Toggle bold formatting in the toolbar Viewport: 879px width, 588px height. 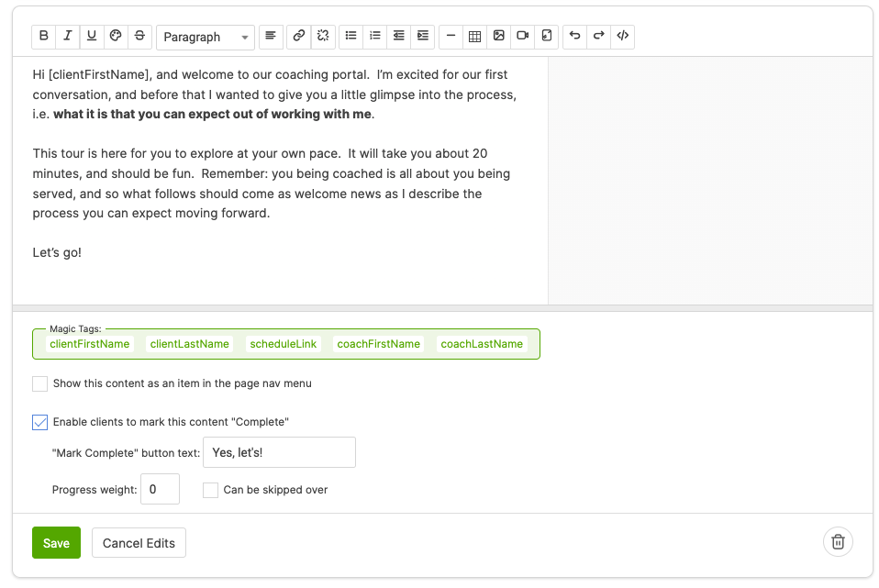[44, 36]
